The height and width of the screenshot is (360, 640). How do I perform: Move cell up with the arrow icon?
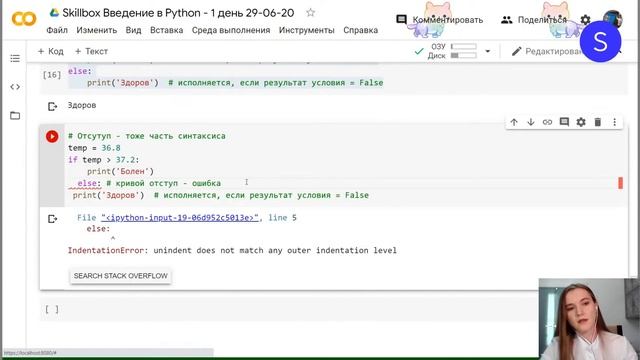click(514, 122)
